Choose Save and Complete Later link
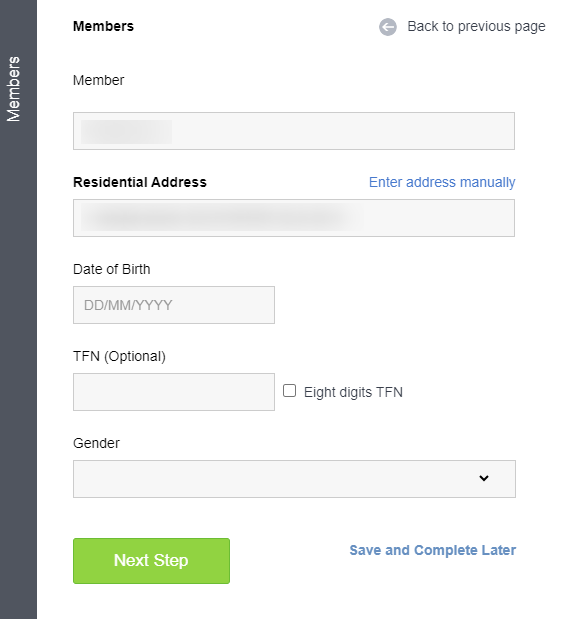 click(x=433, y=550)
